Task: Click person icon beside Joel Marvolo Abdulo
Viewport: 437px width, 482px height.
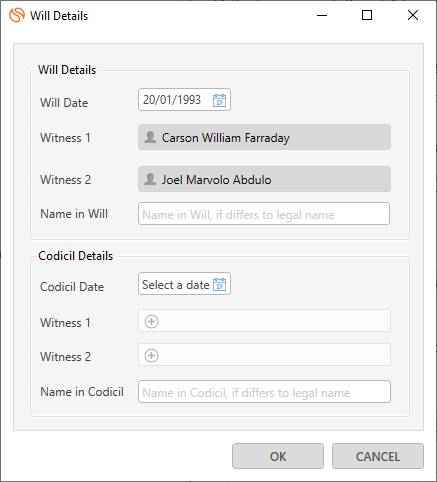Action: 150,179
